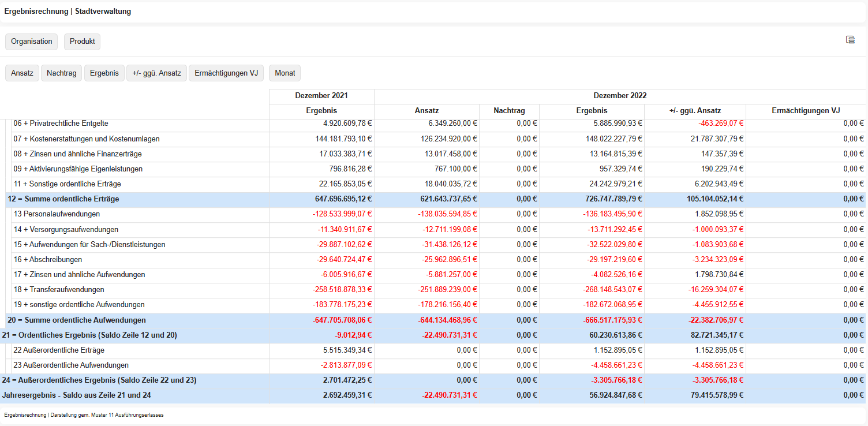Click the value -136.183.495,90 €
Image resolution: width=868 pixels, height=426 pixels.
(x=612, y=214)
